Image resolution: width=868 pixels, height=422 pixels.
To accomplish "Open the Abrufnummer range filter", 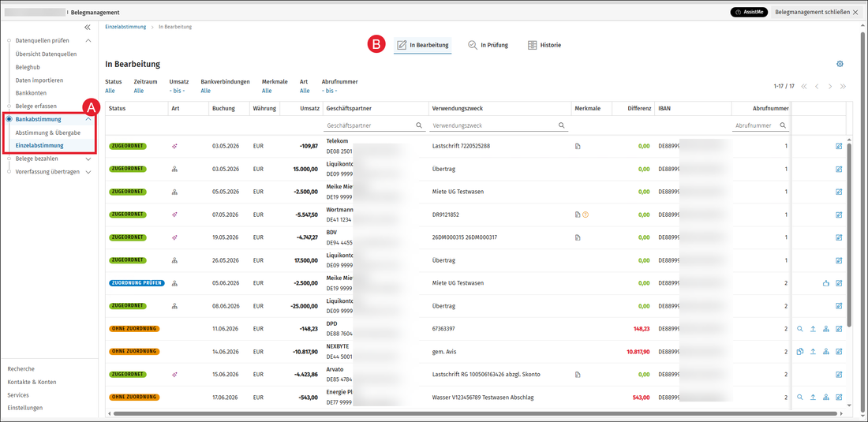I will pos(330,91).
